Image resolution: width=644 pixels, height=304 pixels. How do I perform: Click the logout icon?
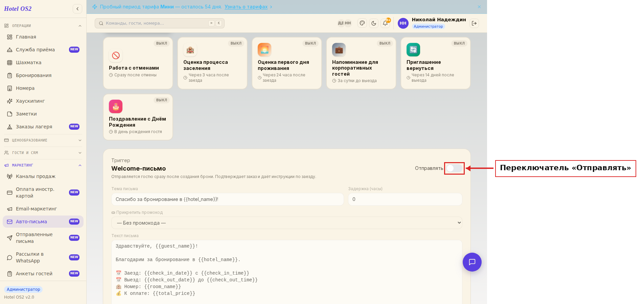pos(474,23)
